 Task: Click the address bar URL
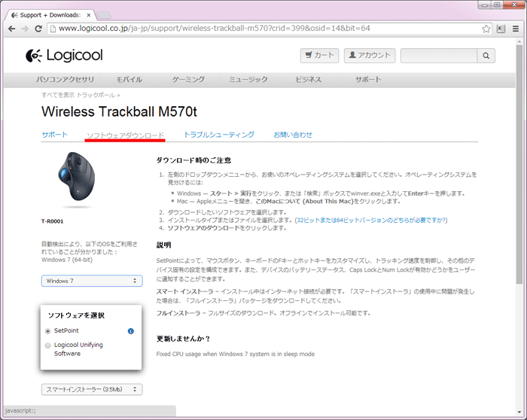click(214, 28)
